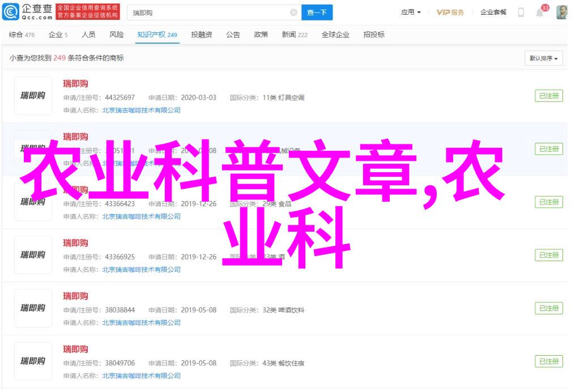Select the date 2019-05-08 for application 38038844
Viewport: 571px width, 392px height.
pyautogui.click(x=198, y=310)
